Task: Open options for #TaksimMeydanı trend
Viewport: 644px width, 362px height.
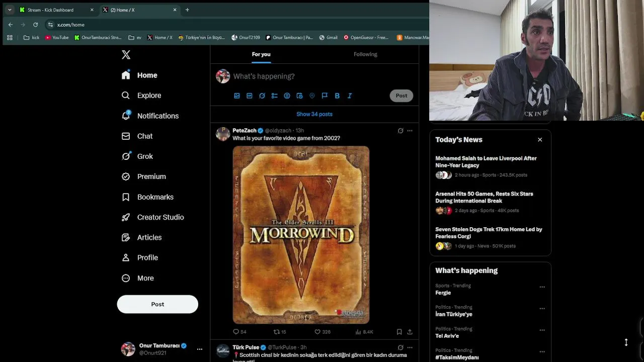Action: pos(542,352)
